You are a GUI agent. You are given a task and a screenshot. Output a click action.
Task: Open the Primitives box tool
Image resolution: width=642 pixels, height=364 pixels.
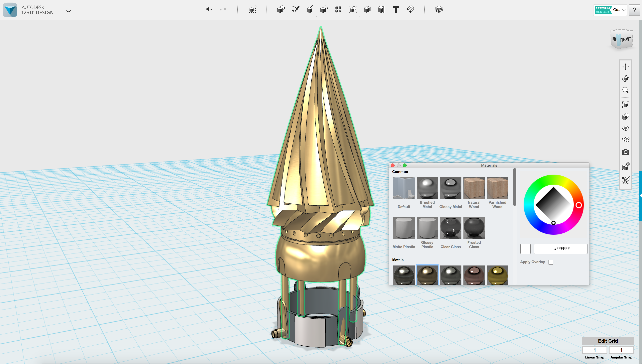pyautogui.click(x=281, y=10)
